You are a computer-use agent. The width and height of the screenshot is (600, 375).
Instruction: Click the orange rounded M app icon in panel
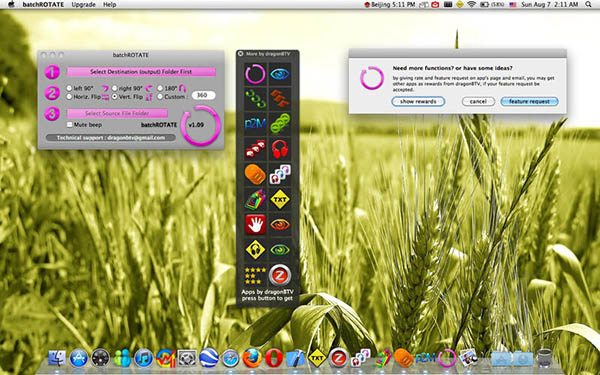click(x=255, y=174)
